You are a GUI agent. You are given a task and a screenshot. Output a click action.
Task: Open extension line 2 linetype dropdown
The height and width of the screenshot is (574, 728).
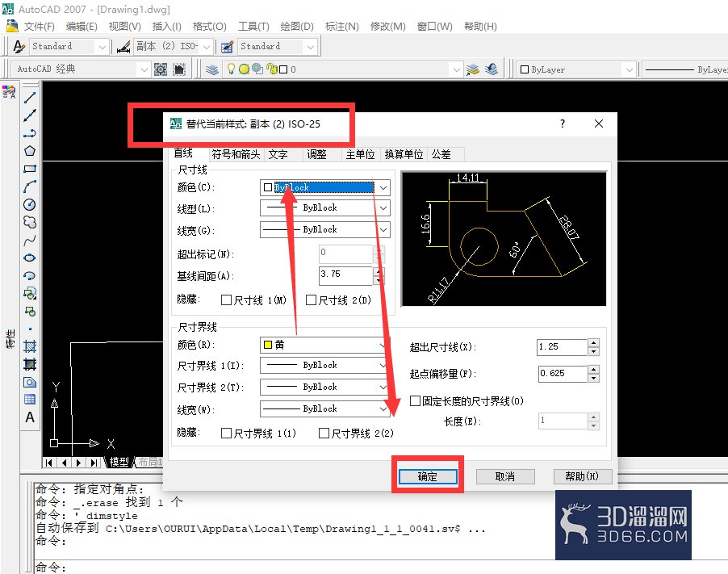[x=325, y=387]
